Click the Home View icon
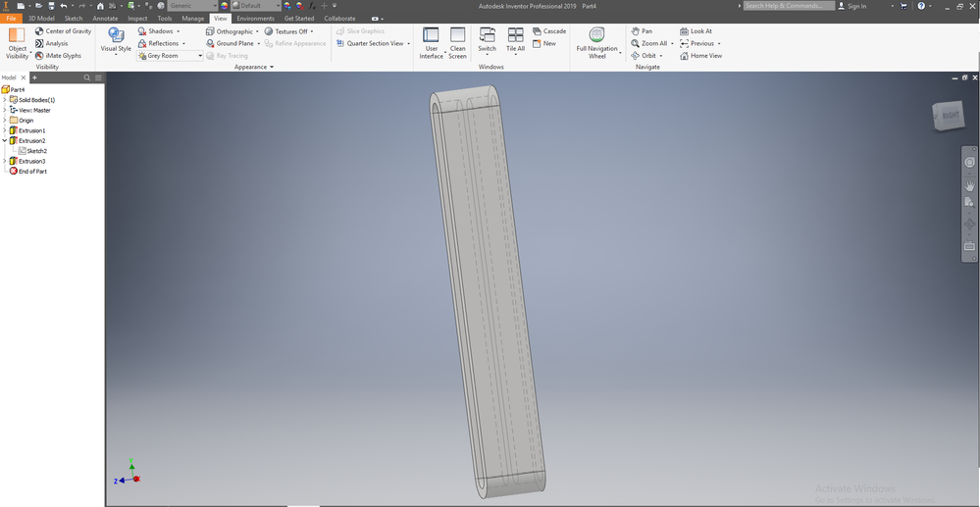 [x=685, y=56]
